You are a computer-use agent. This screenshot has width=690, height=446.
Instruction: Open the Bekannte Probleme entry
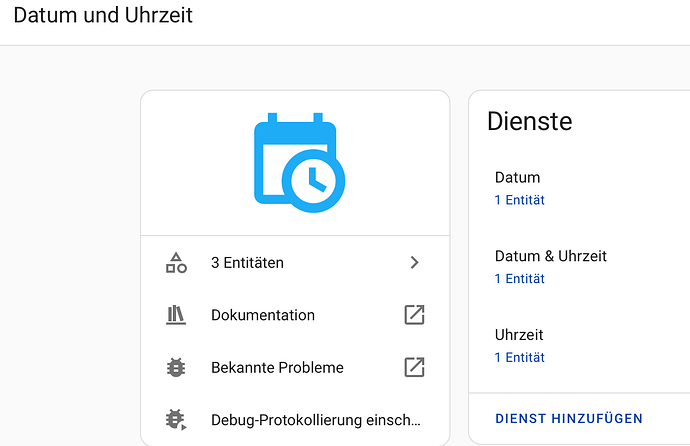pos(277,367)
